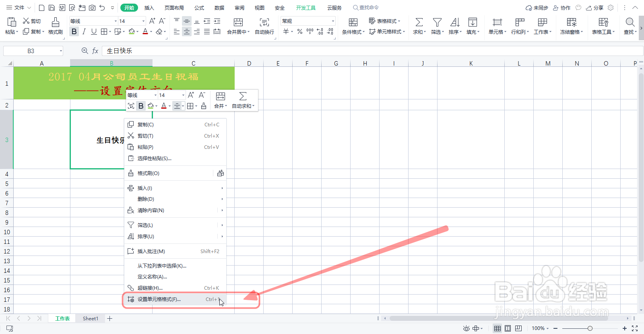Click the Freeze Panes (冻结窗格) icon
This screenshot has width=644, height=334.
pyautogui.click(x=572, y=22)
